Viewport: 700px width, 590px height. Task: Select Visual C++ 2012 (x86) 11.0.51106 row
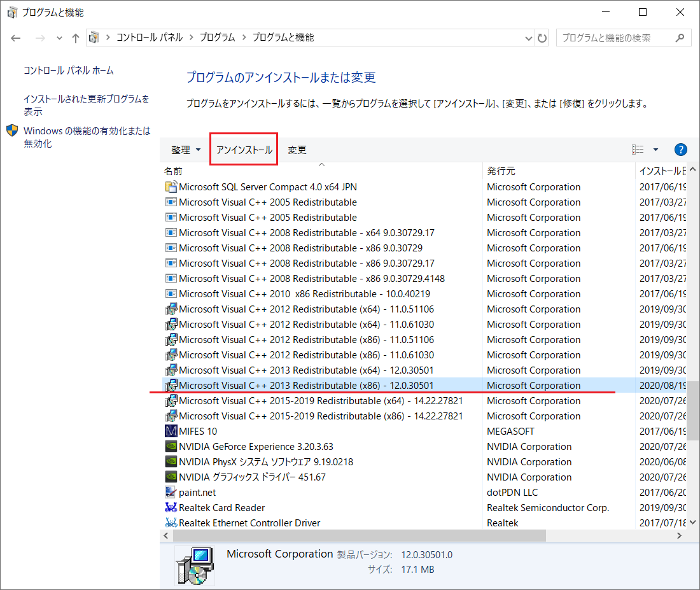(424, 340)
